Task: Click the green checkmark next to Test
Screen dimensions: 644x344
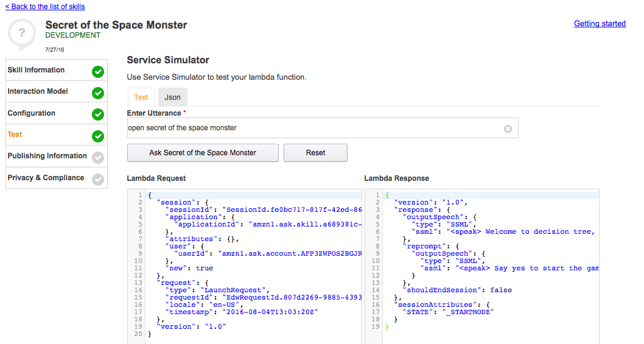Action: [x=97, y=136]
